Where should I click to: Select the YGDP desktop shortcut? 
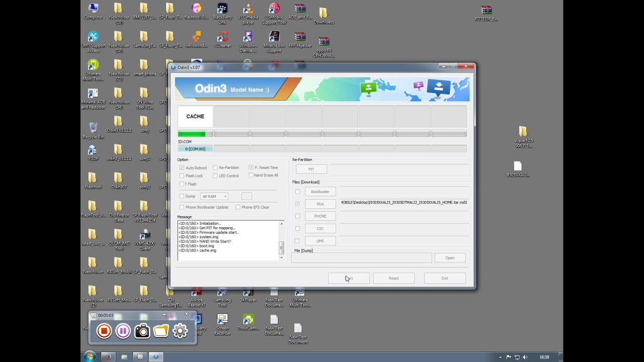pos(93,153)
